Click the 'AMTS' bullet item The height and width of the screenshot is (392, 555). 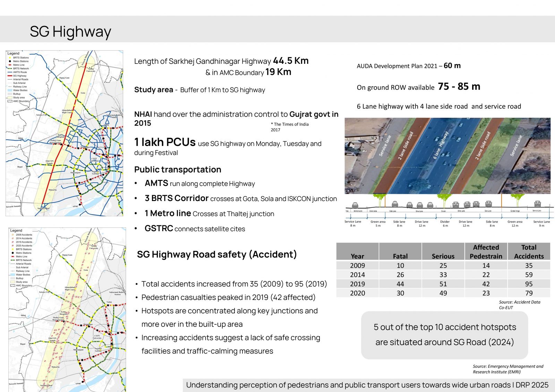[x=200, y=184]
